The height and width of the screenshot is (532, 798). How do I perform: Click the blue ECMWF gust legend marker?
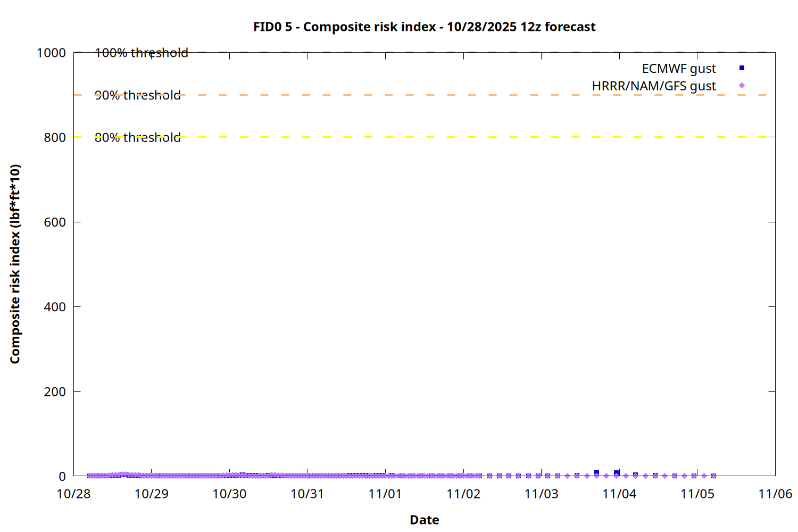click(742, 68)
